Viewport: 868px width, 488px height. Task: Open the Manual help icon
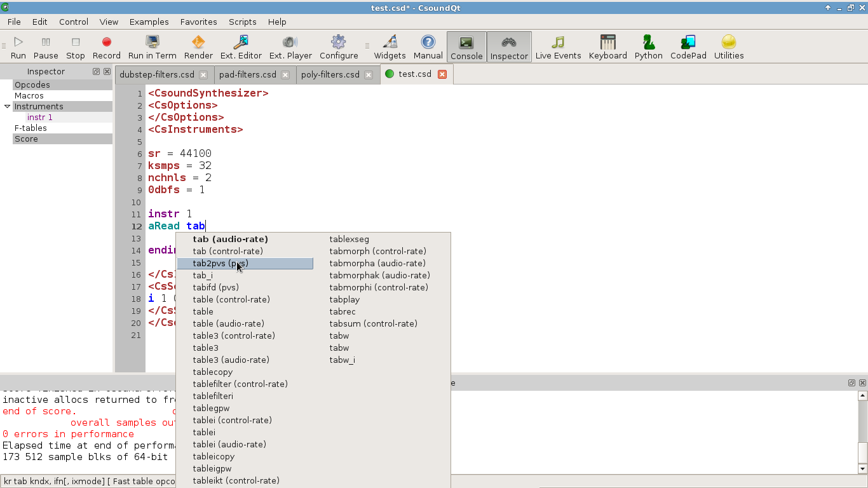(x=428, y=47)
